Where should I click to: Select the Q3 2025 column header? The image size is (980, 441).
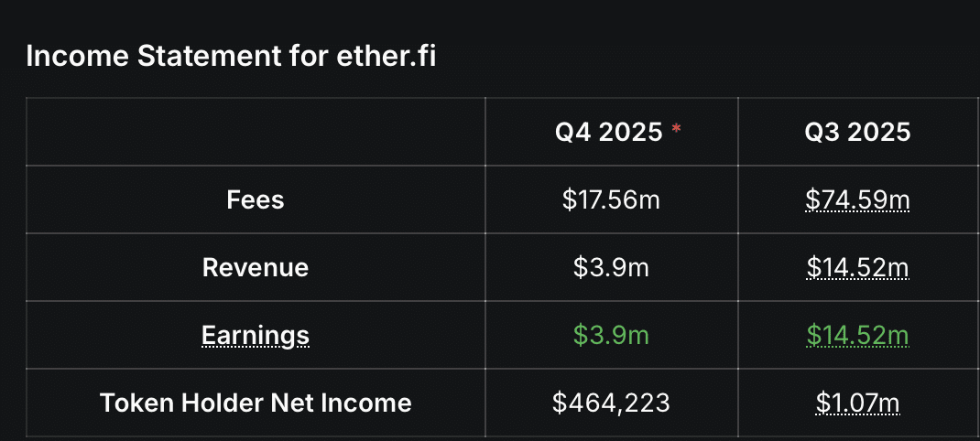point(857,133)
